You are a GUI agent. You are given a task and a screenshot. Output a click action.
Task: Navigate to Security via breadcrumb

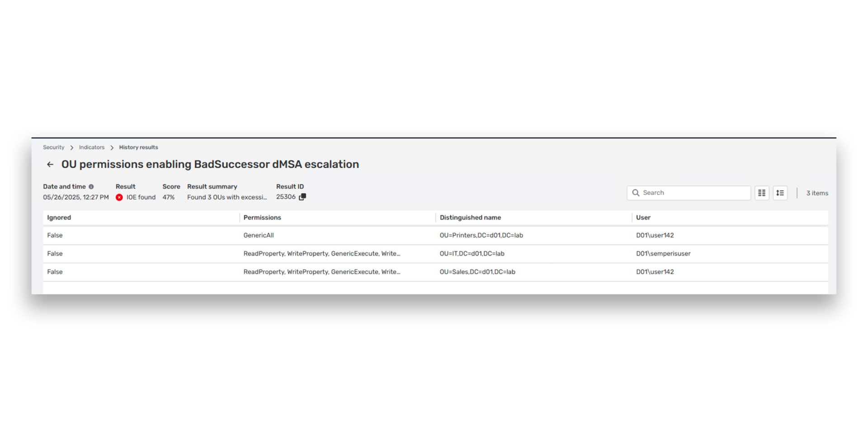point(53,147)
